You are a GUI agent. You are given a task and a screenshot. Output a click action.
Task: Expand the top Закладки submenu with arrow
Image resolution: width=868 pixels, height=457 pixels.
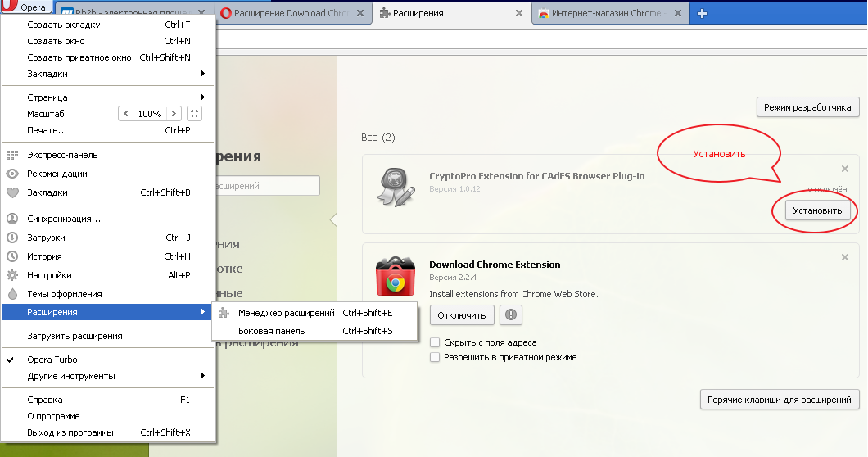click(x=202, y=74)
